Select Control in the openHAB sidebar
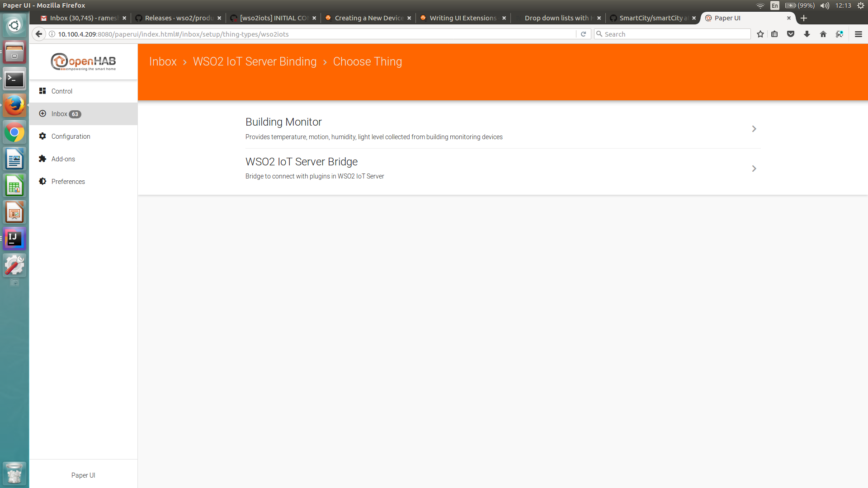The image size is (868, 488). pyautogui.click(x=62, y=91)
